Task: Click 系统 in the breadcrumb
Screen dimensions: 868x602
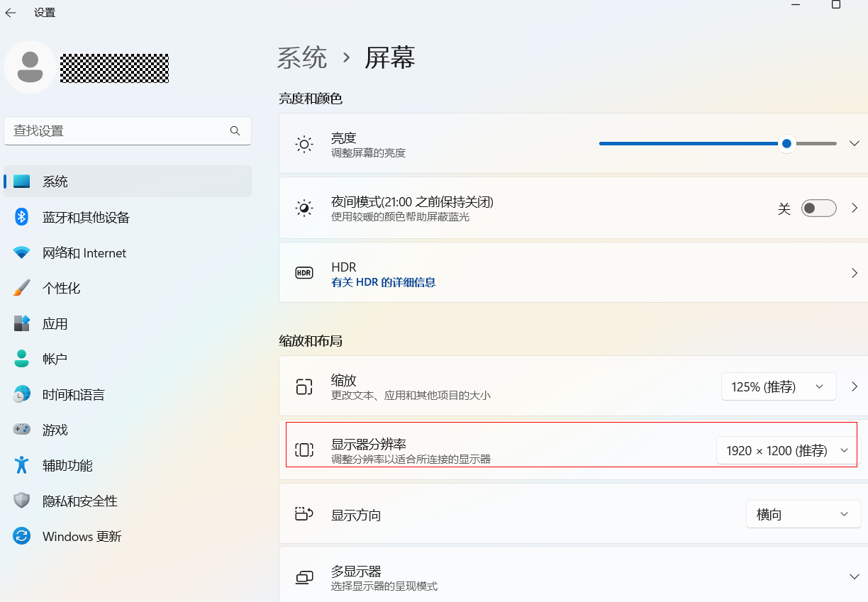Action: pyautogui.click(x=302, y=57)
